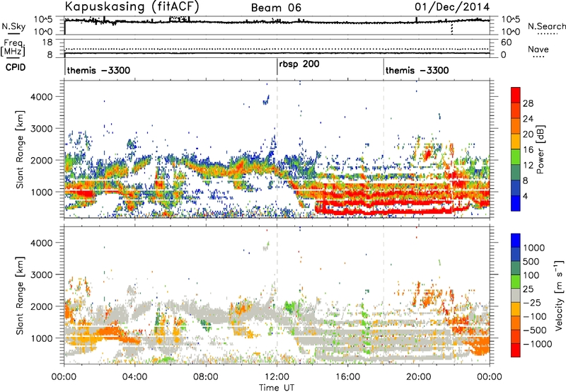Screen dimensions: 566x392
Task: Click the '100' tick on the velocity scale
Action: [x=531, y=275]
